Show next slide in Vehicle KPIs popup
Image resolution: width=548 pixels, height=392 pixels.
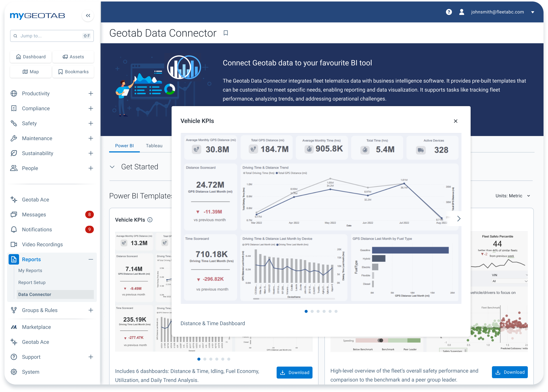click(458, 219)
